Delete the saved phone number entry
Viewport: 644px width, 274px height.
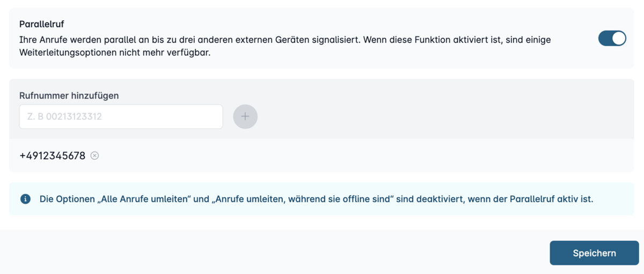pos(94,156)
